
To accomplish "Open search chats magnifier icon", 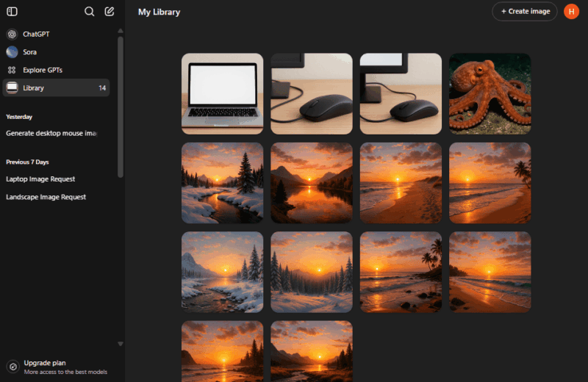I will (89, 11).
